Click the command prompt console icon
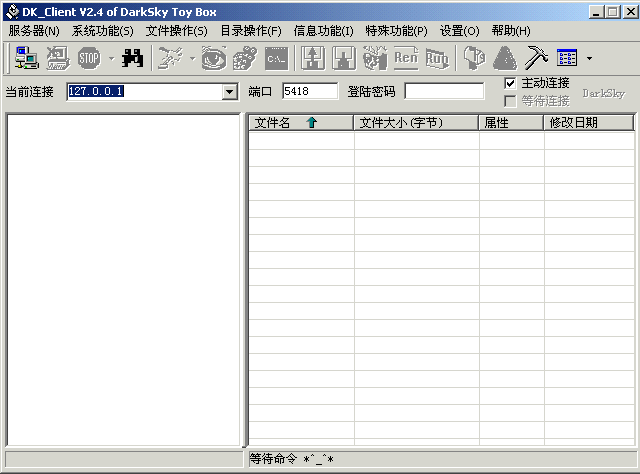The width and height of the screenshot is (640, 474). 277,58
